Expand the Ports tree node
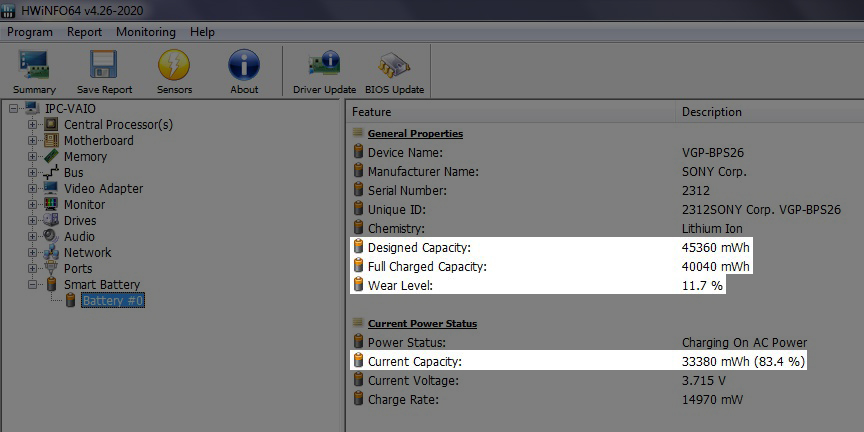 [33, 268]
